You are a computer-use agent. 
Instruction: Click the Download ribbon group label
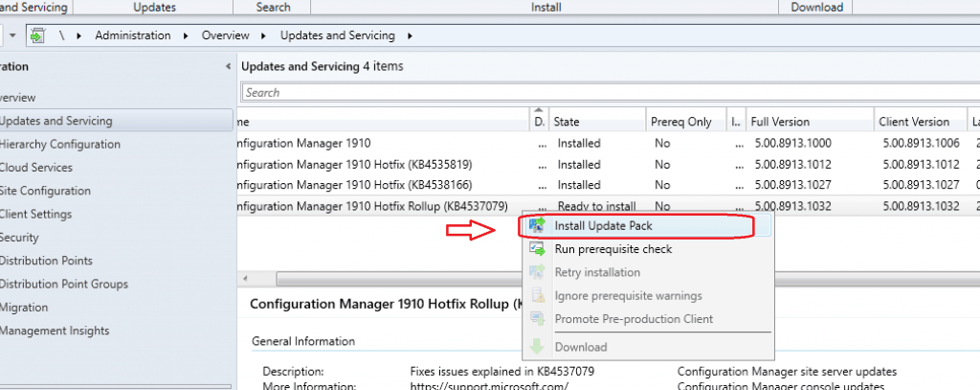(817, 8)
